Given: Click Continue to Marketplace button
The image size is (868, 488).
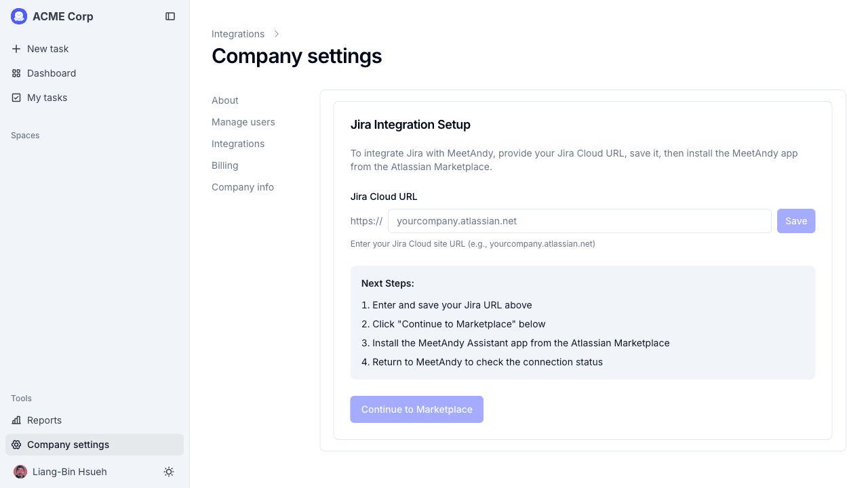Looking at the screenshot, I should pyautogui.click(x=416, y=409).
